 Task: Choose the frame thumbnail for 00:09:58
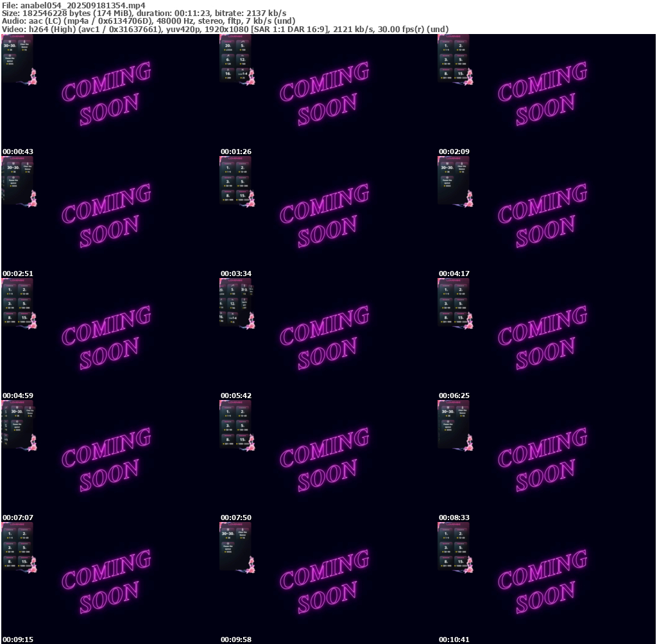[x=328, y=583]
